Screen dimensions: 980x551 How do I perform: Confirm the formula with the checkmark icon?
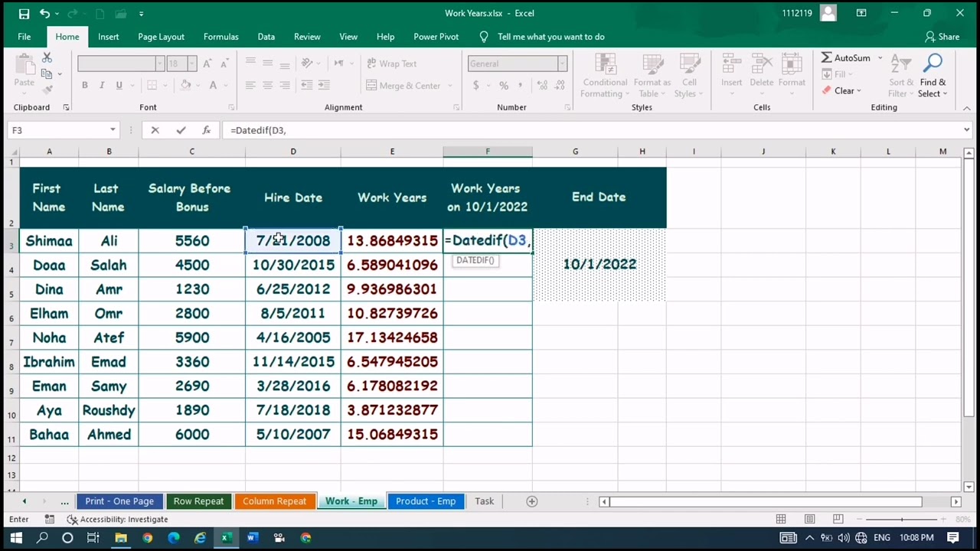click(x=181, y=130)
